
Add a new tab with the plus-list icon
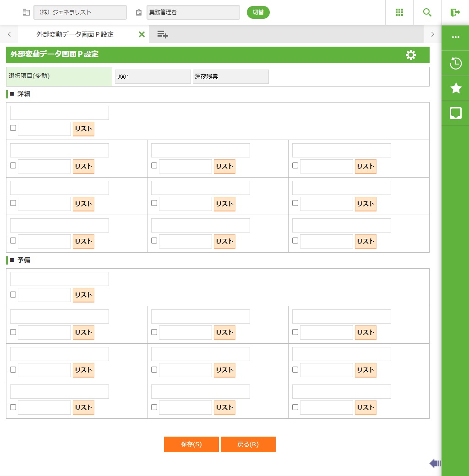(163, 34)
